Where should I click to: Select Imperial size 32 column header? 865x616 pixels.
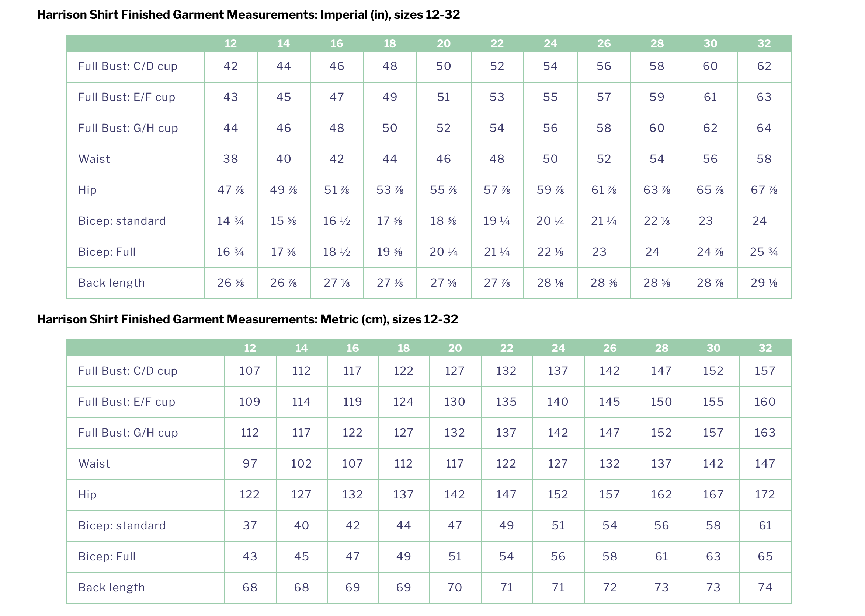click(x=764, y=43)
